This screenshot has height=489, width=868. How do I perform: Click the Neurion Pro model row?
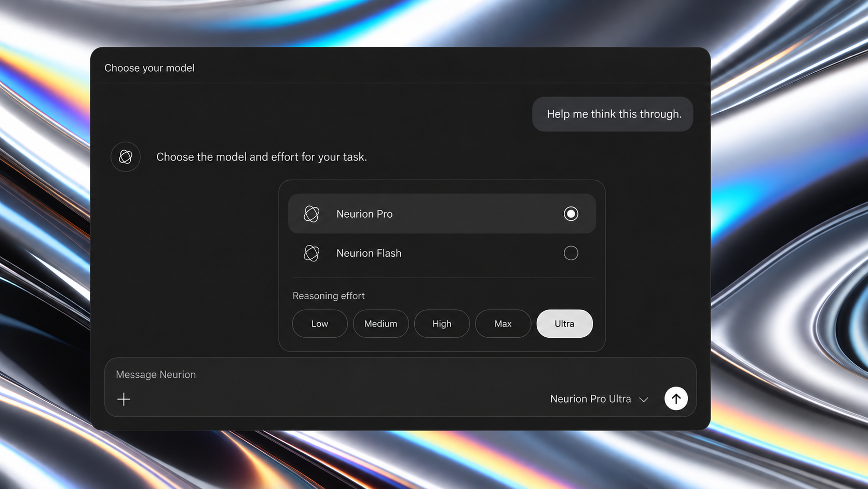(442, 214)
